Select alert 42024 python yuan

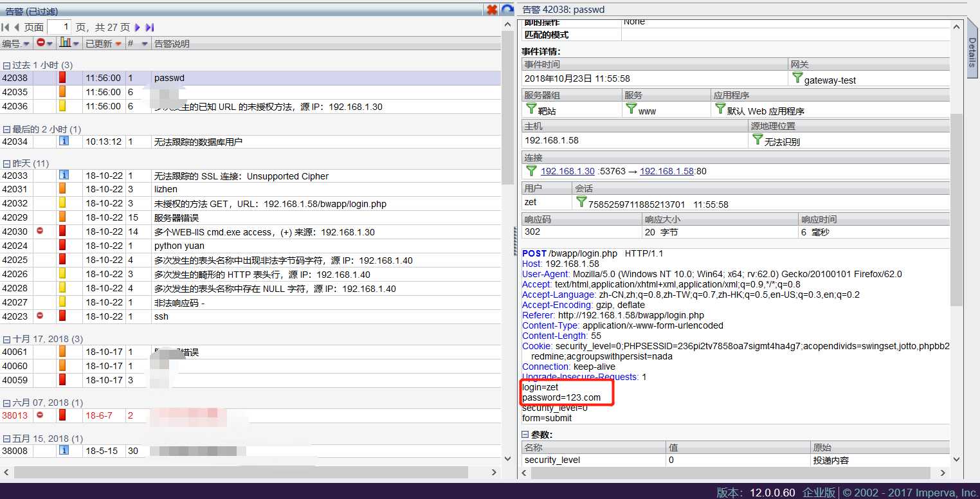tap(251, 246)
